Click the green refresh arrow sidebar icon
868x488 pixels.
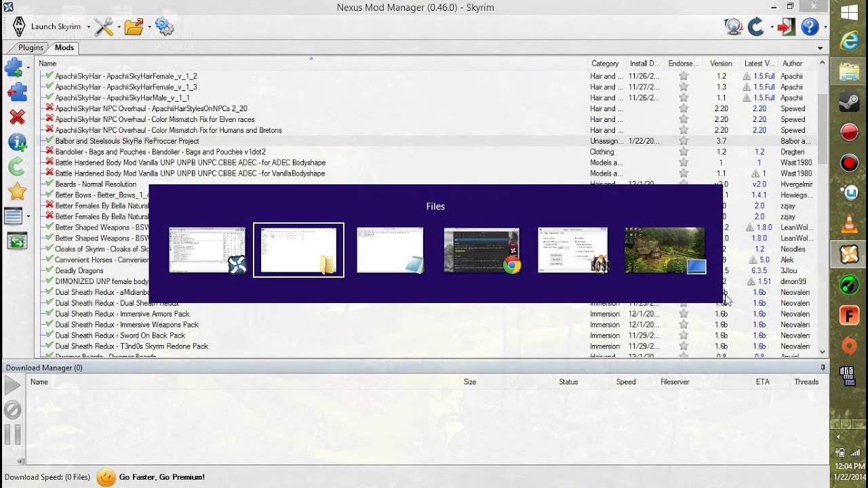pos(17,167)
